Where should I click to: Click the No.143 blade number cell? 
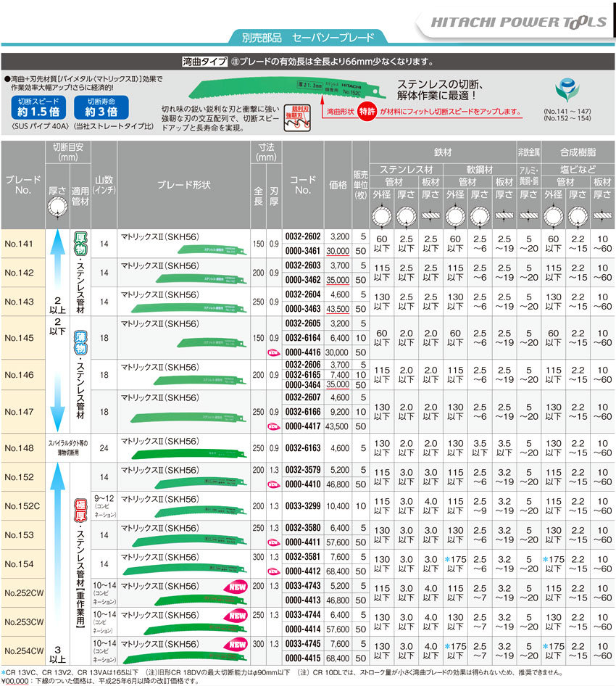(x=22, y=302)
